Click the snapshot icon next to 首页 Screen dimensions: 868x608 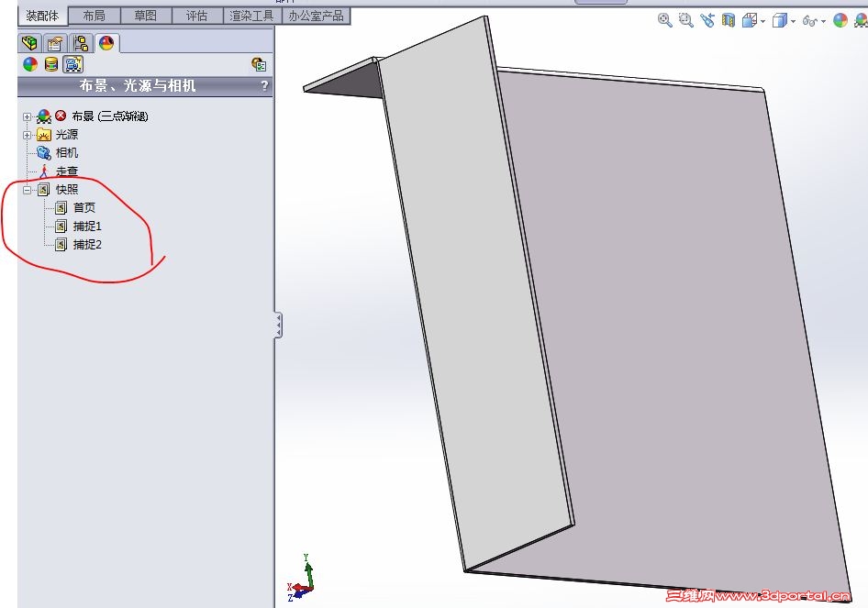click(x=61, y=208)
